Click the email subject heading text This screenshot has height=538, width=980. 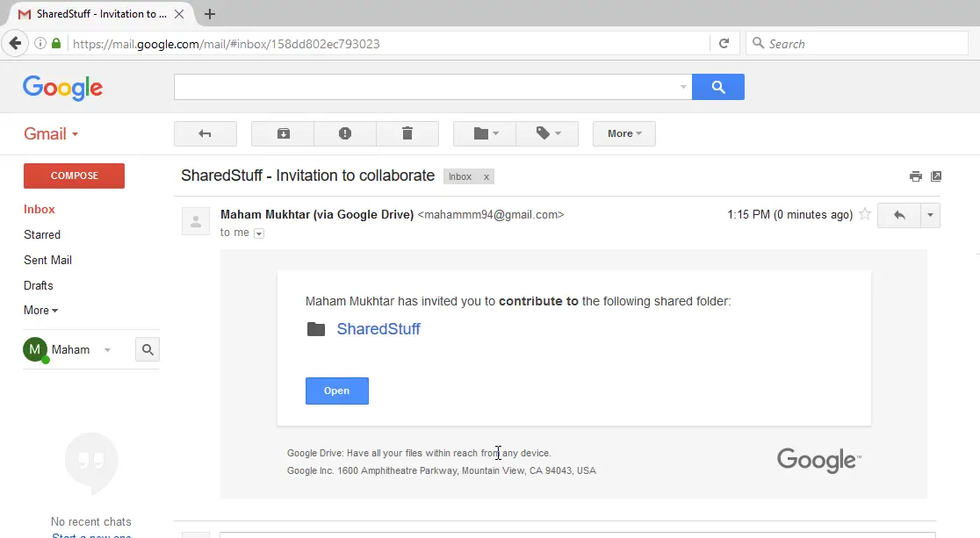(x=307, y=176)
